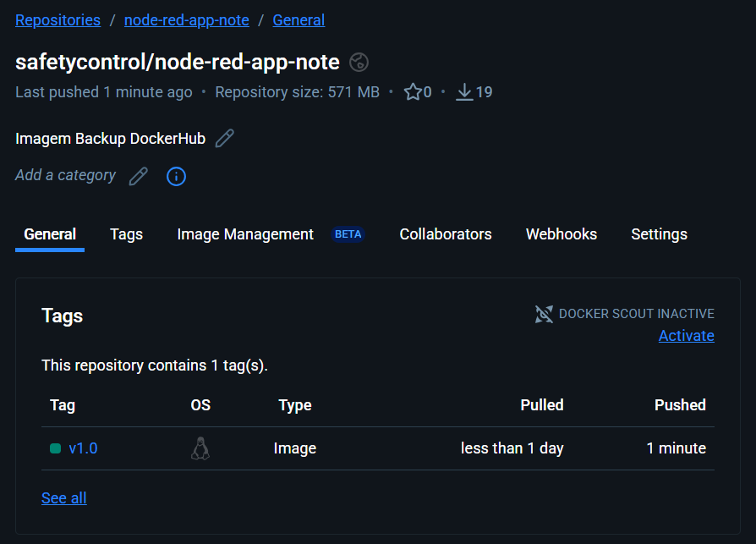This screenshot has height=544, width=756.
Task: Open the repository Settings tab
Action: 659,234
